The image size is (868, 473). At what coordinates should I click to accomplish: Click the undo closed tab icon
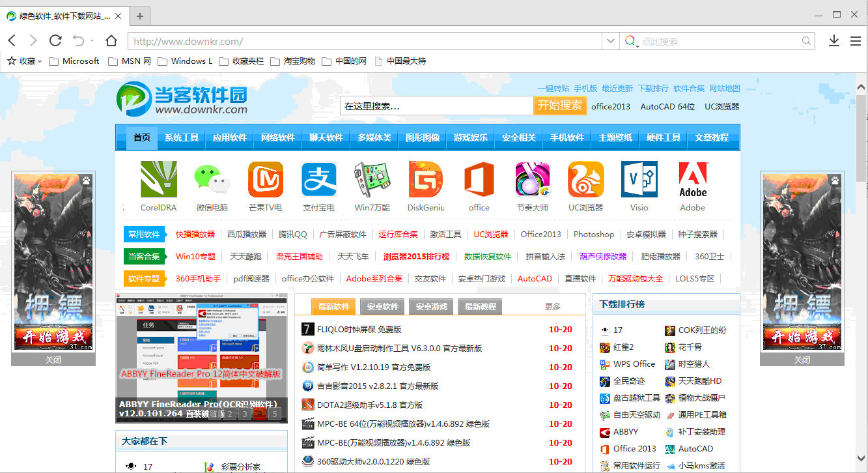tap(79, 41)
